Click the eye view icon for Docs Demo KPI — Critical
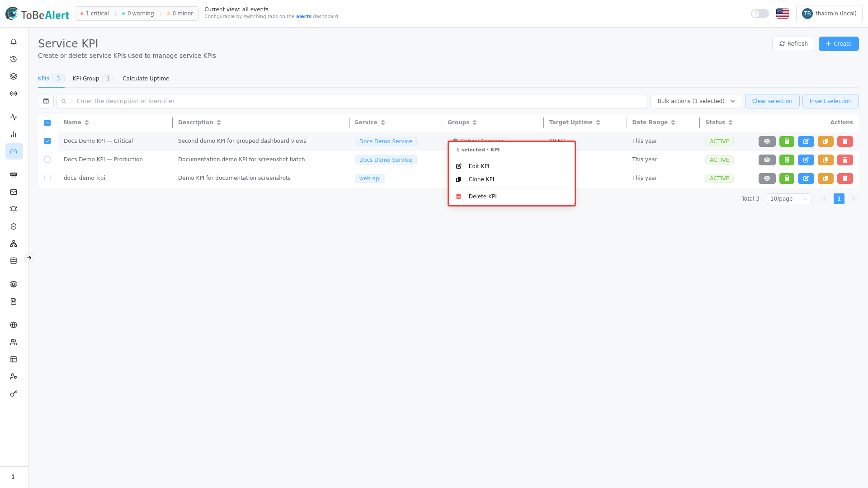868x488 pixels. click(x=767, y=141)
